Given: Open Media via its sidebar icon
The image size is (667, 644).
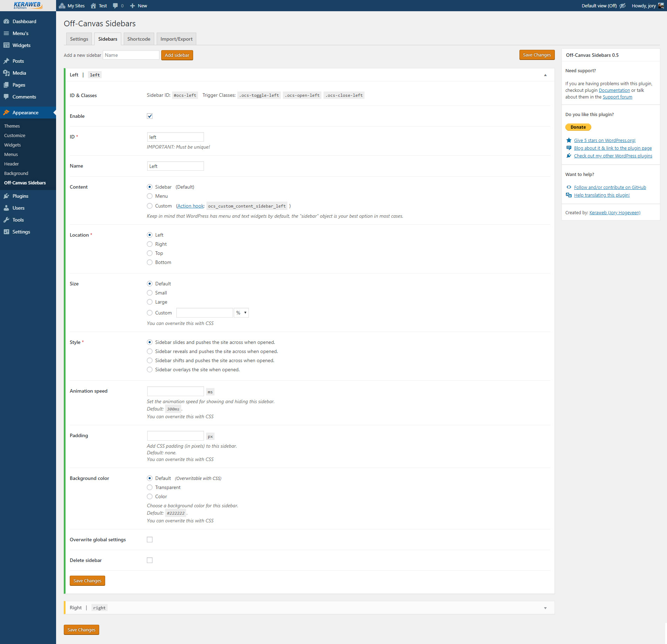Looking at the screenshot, I should pyautogui.click(x=6, y=73).
